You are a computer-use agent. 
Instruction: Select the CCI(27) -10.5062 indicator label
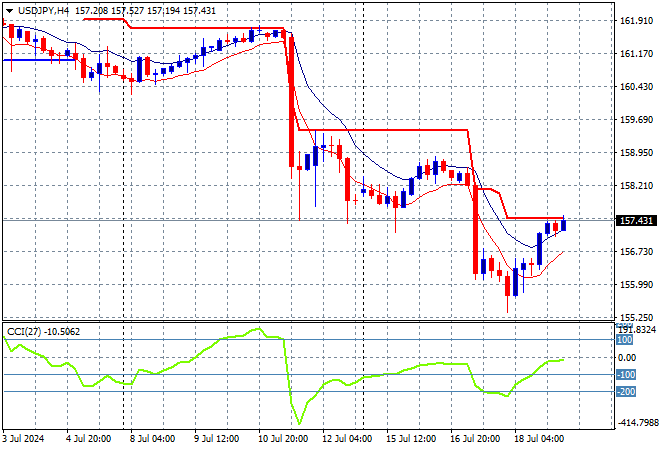[x=43, y=332]
